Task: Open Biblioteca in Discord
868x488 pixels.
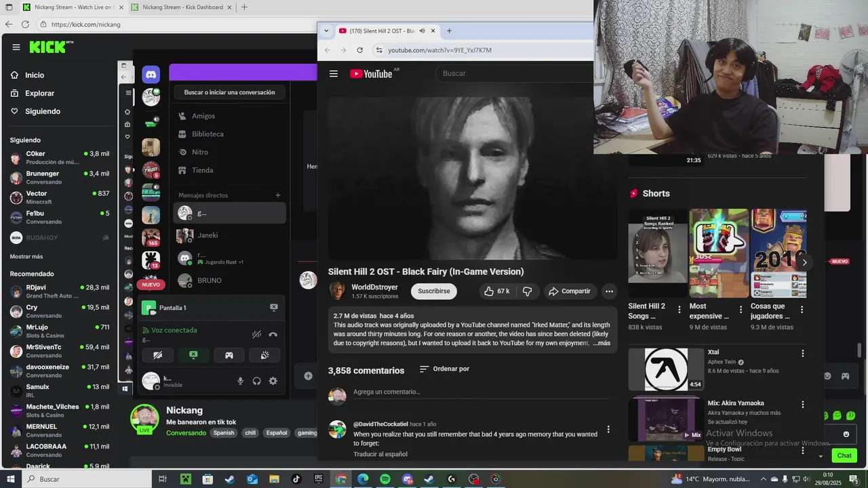Action: click(229, 134)
